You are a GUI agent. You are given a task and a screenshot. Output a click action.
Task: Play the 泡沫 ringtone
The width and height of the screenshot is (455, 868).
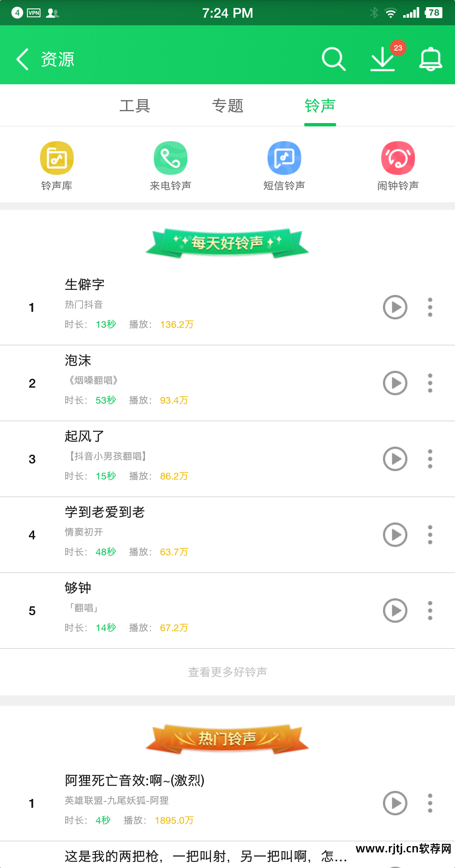coord(395,383)
